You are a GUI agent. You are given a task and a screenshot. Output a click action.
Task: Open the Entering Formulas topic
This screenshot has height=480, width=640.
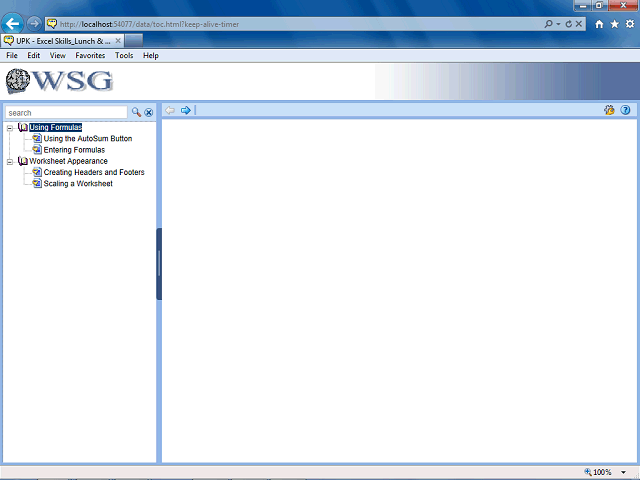(74, 150)
